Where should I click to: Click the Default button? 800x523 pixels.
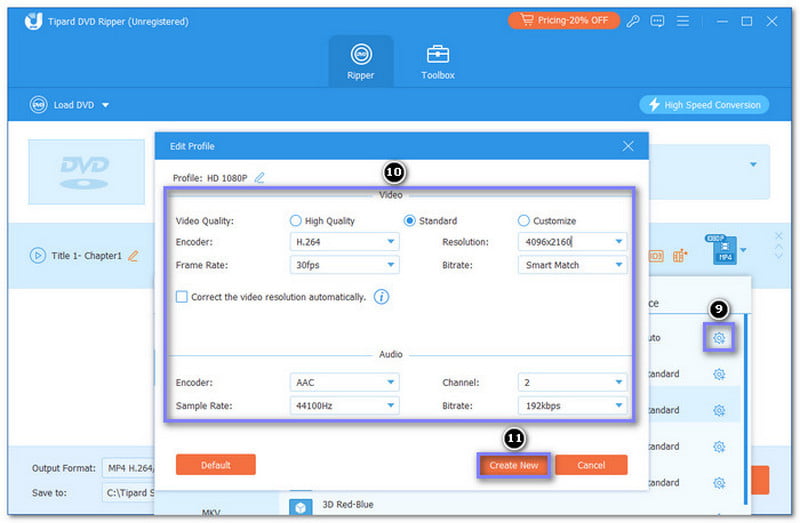click(216, 465)
